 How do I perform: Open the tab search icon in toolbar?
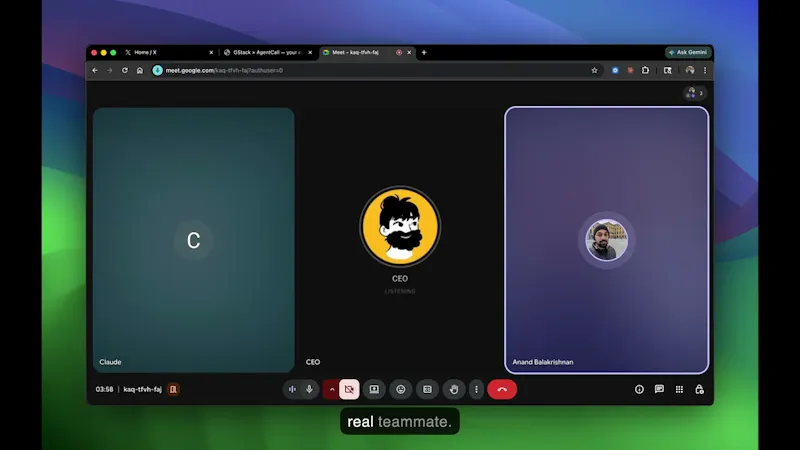[668, 70]
